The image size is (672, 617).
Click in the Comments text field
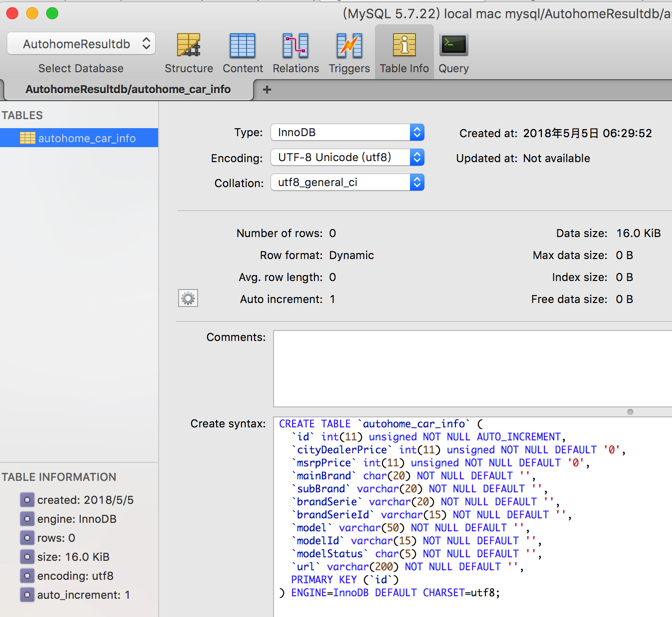(472, 368)
